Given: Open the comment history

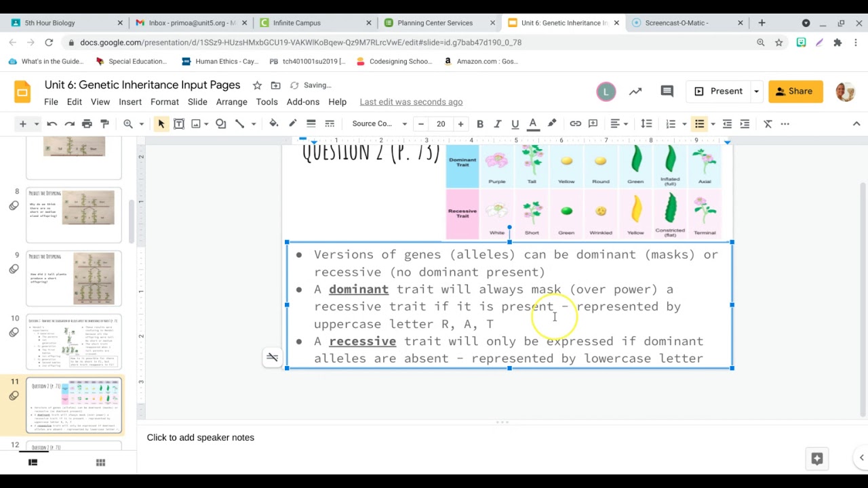Looking at the screenshot, I should pos(667,91).
